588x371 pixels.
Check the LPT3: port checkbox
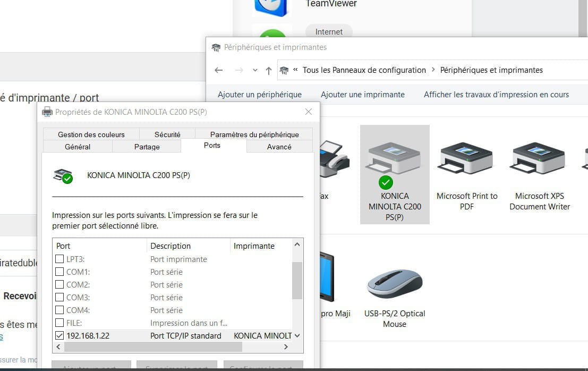59,259
